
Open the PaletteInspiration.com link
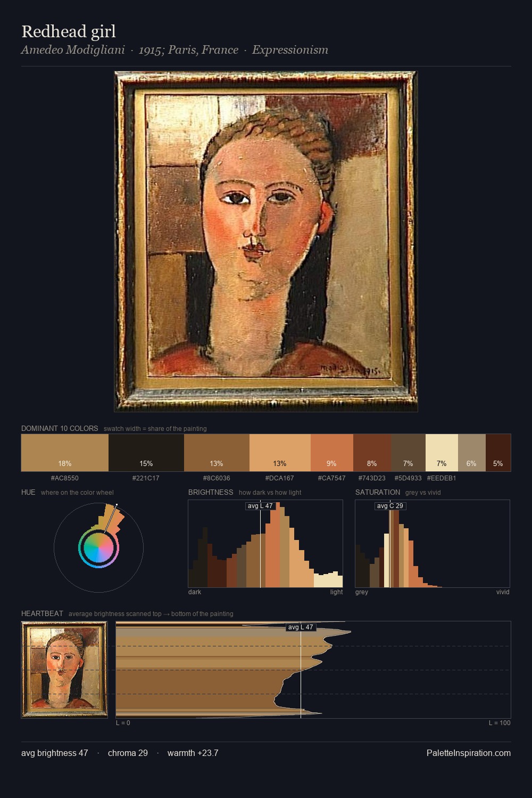[x=469, y=753]
